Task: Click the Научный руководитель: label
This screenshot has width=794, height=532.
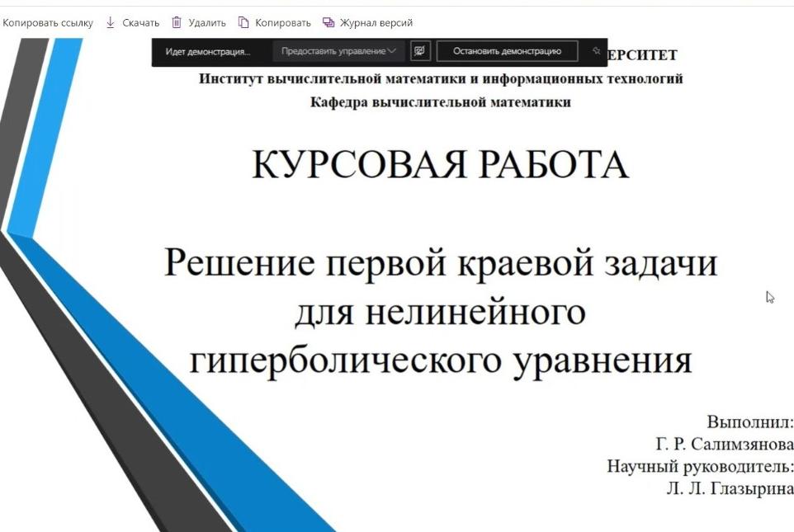Action: pyautogui.click(x=700, y=467)
